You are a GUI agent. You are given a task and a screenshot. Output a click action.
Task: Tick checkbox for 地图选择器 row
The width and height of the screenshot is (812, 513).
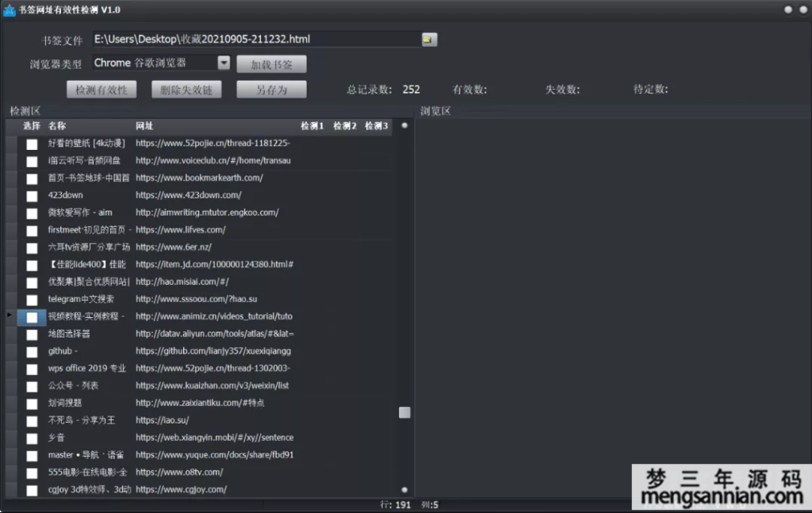(x=32, y=335)
